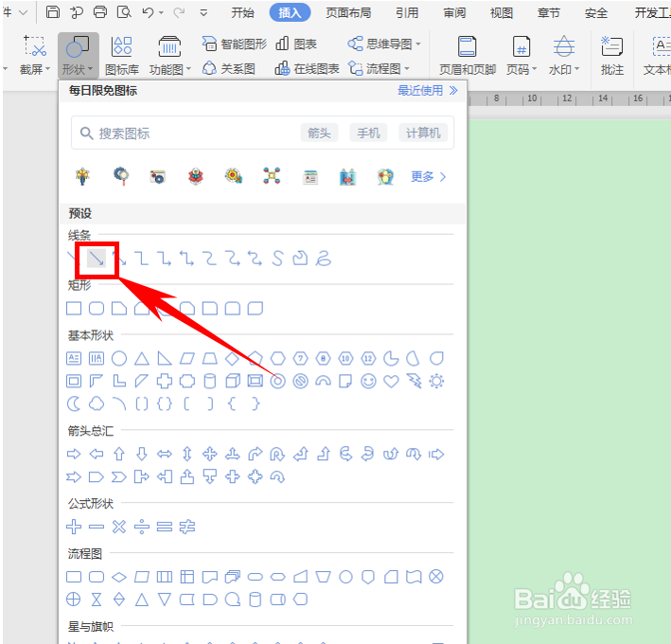Select the plain rectangle shape
671x644 pixels.
[x=74, y=309]
